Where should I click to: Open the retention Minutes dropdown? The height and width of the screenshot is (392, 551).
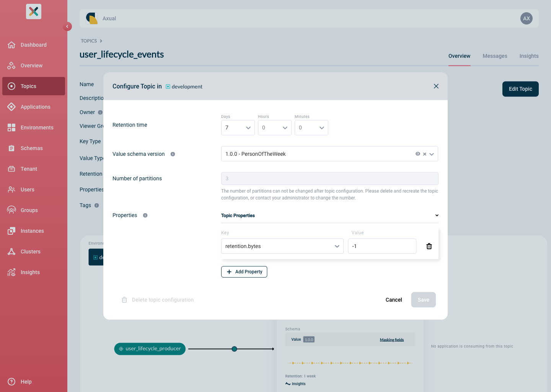[x=311, y=128]
